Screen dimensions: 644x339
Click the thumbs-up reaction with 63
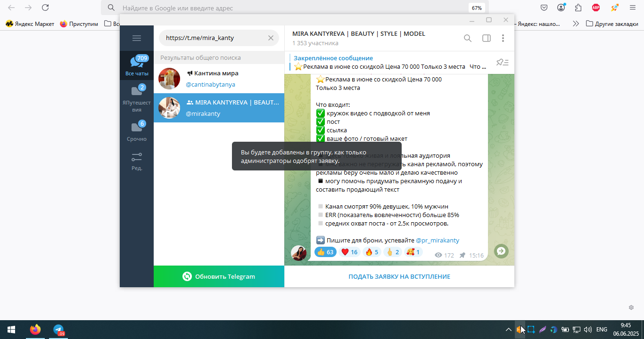click(325, 252)
